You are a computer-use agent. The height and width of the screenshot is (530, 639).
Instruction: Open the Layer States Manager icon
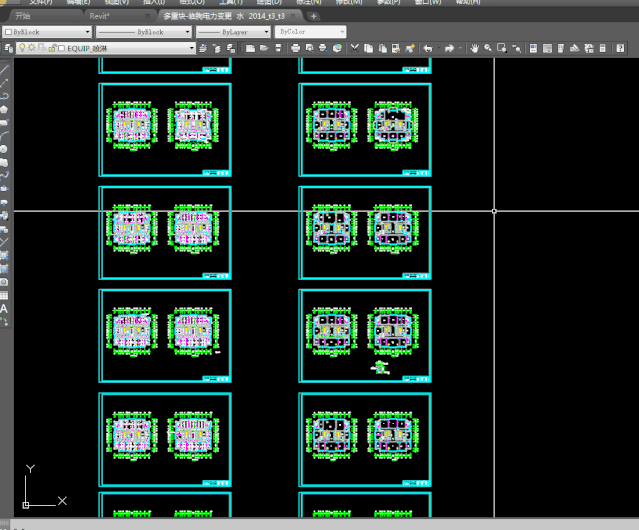(231, 48)
